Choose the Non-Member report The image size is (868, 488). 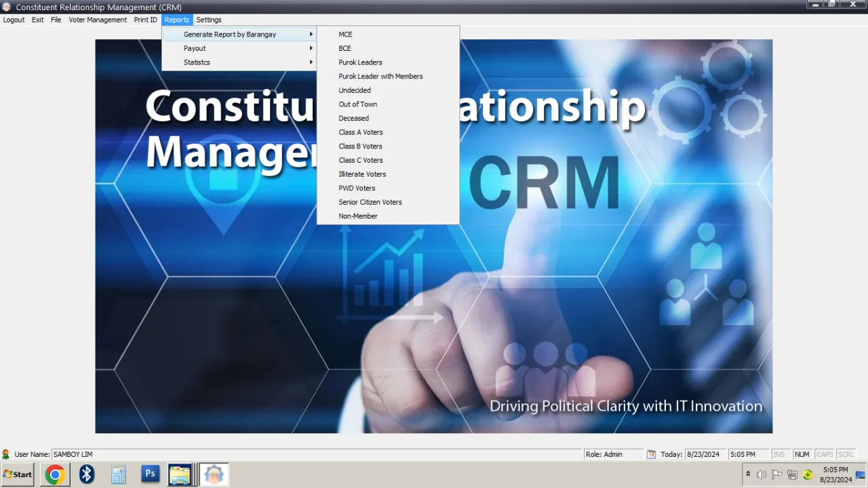[x=388, y=216]
